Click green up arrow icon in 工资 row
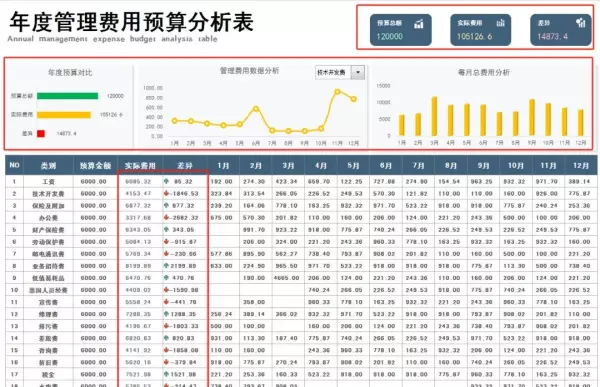This screenshot has height=387, width=600. click(x=167, y=181)
